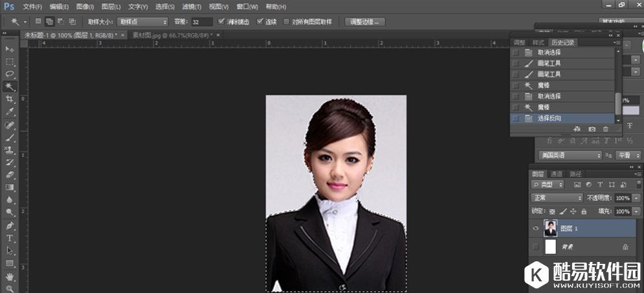Open the 正常 blend mode dropdown
This screenshot has height=293, width=644.
click(x=557, y=198)
